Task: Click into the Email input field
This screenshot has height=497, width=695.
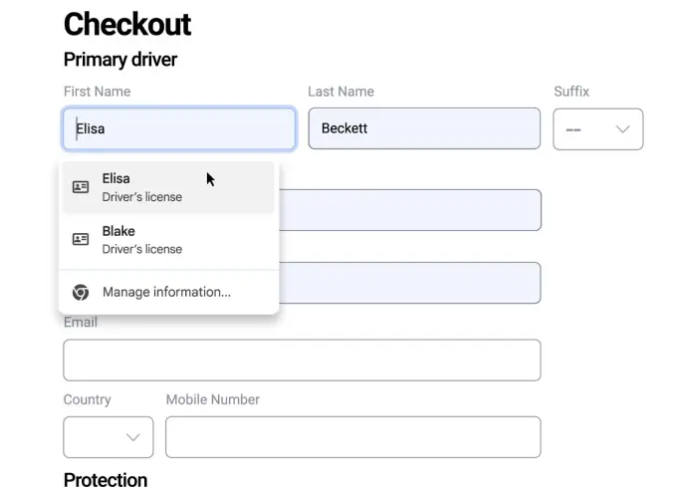Action: 301,360
